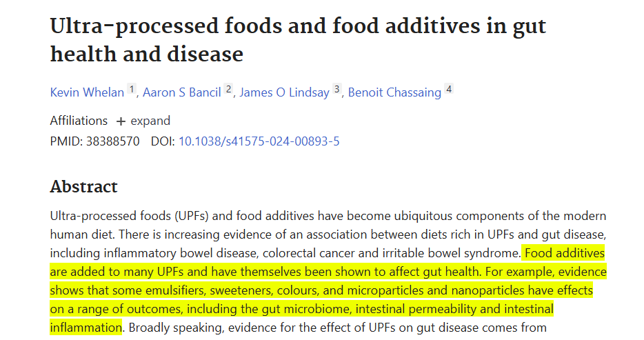
Task: Click affiliation superscript 1 beside Kevin Whelan
Action: 132,90
